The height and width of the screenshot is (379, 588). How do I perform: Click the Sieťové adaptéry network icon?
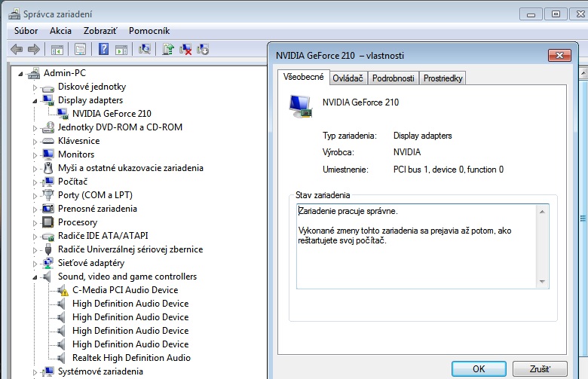[48, 263]
